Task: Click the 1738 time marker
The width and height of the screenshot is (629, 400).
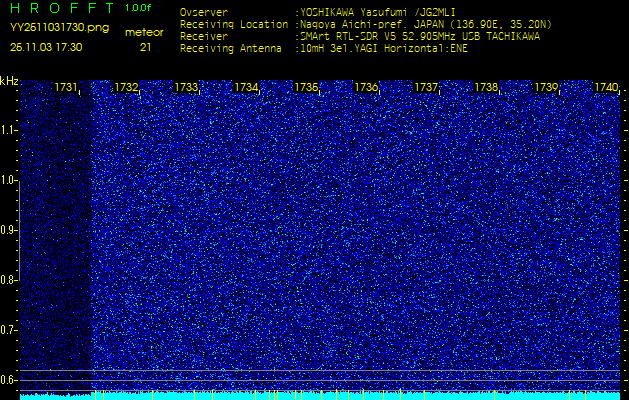Action: click(486, 87)
